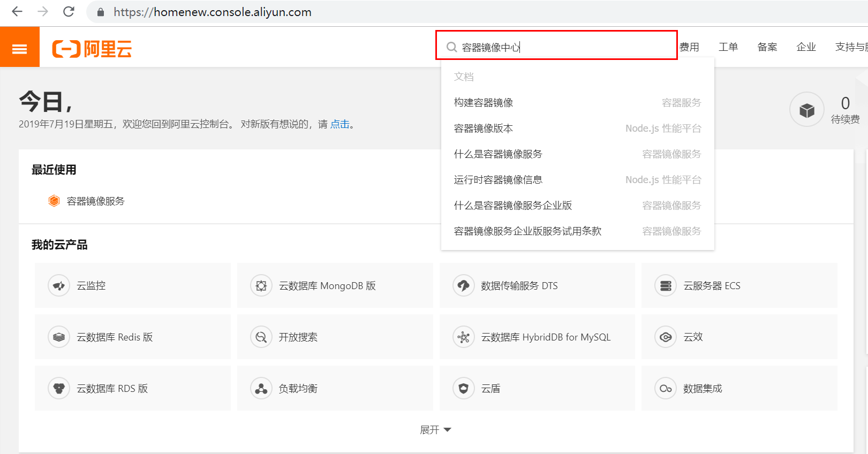Viewport: 868px width, 454px height.
Task: Expand products list with 展开
Action: (435, 430)
